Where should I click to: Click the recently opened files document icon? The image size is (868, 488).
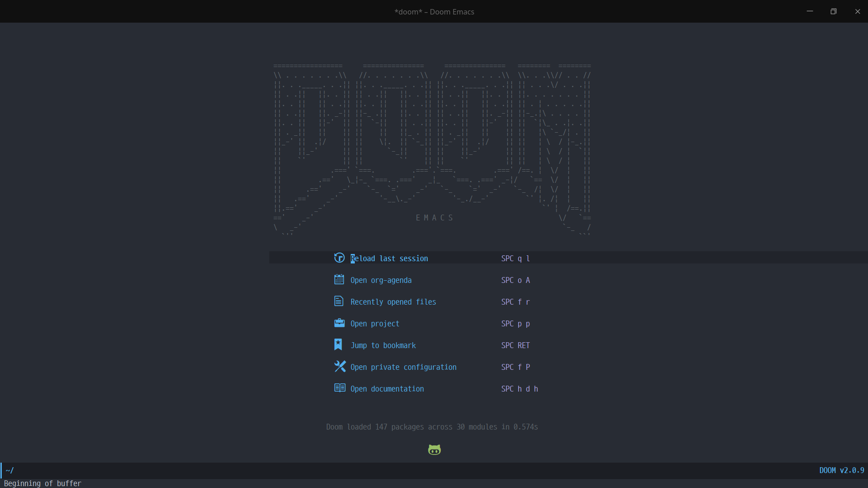pos(339,301)
